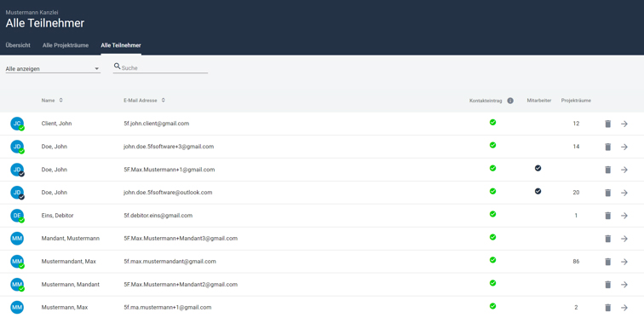
Task: Open arrow for john.doe.5fsoftware+3@gmail.com row
Action: pyautogui.click(x=624, y=147)
